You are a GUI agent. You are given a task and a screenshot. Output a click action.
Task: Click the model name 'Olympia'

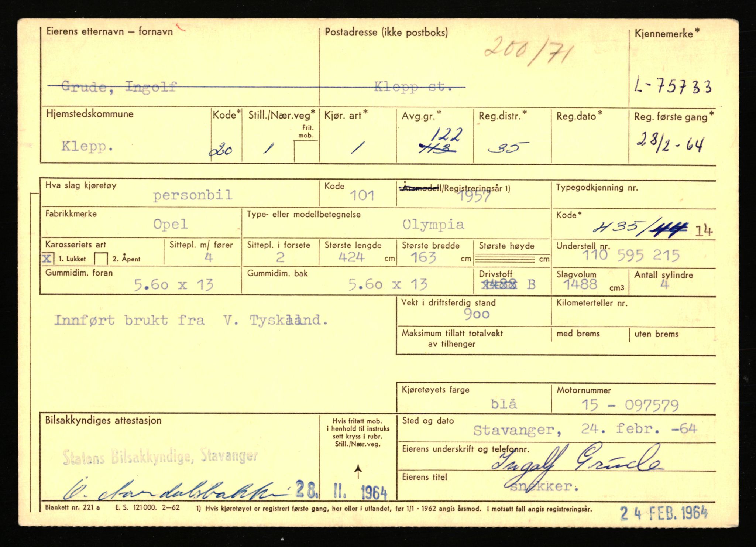pyautogui.click(x=433, y=225)
